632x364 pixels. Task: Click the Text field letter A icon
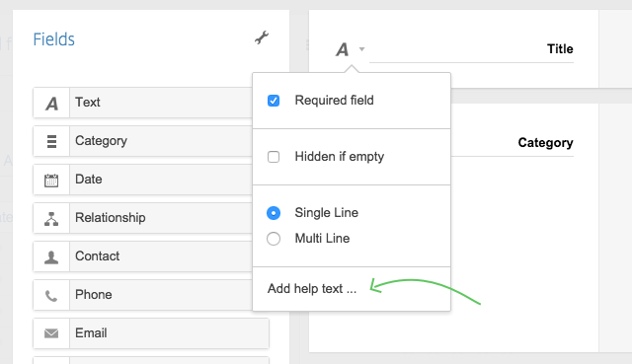(51, 104)
